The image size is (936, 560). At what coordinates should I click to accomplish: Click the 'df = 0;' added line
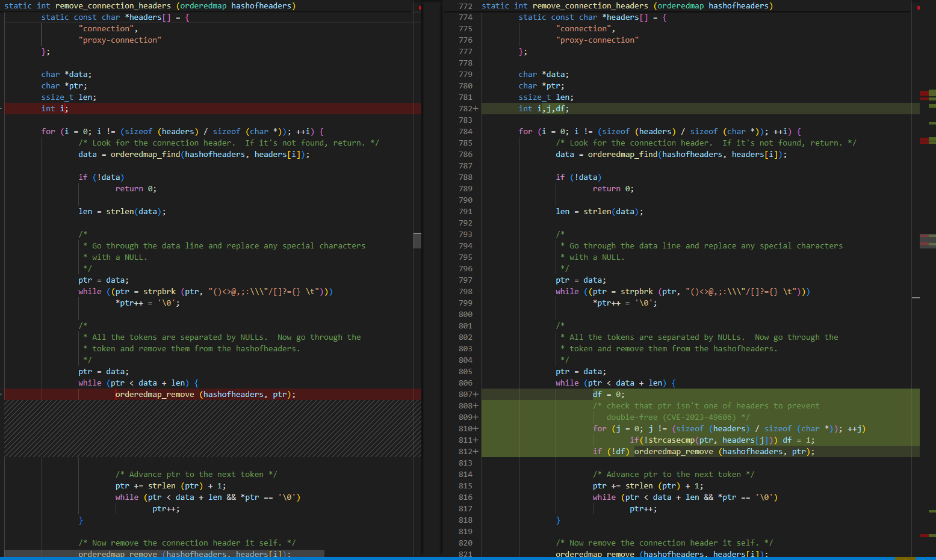(609, 395)
